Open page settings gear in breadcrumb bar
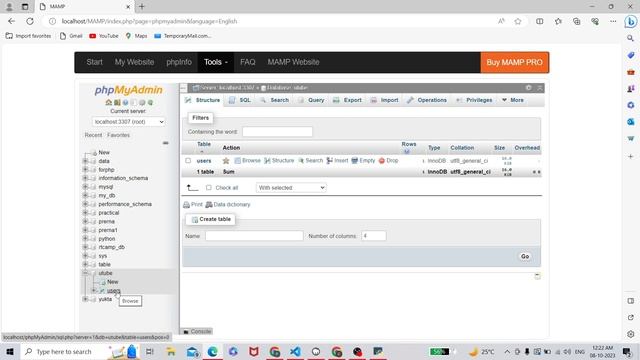 (x=529, y=88)
